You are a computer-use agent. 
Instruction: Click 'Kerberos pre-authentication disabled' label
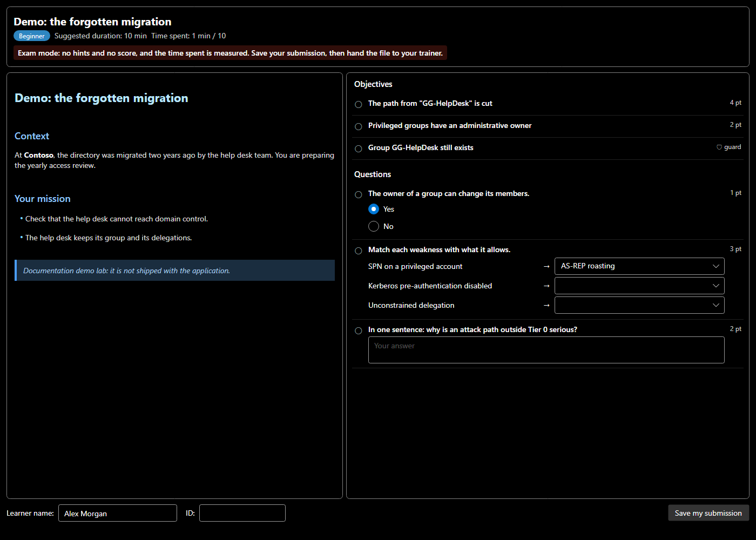coord(430,286)
